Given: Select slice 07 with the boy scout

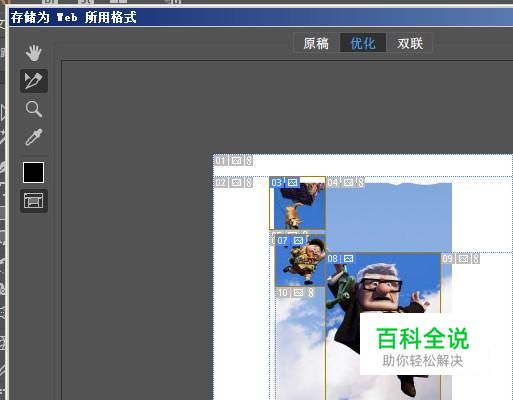Looking at the screenshot, I should coord(300,260).
